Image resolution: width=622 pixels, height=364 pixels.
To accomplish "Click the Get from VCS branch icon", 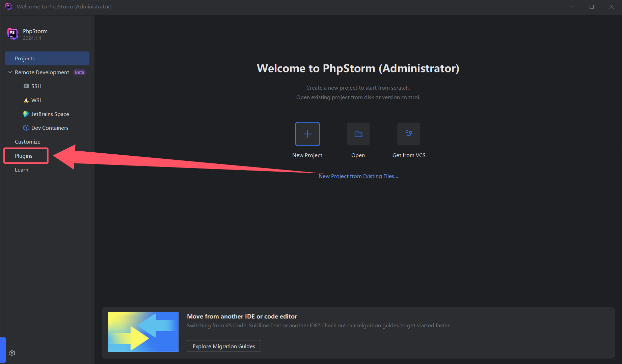I will [409, 134].
